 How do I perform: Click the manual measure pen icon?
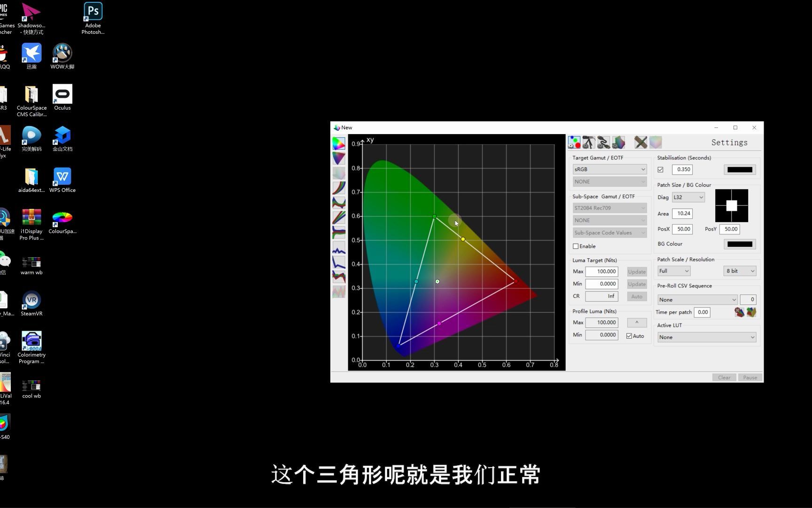[x=640, y=142]
